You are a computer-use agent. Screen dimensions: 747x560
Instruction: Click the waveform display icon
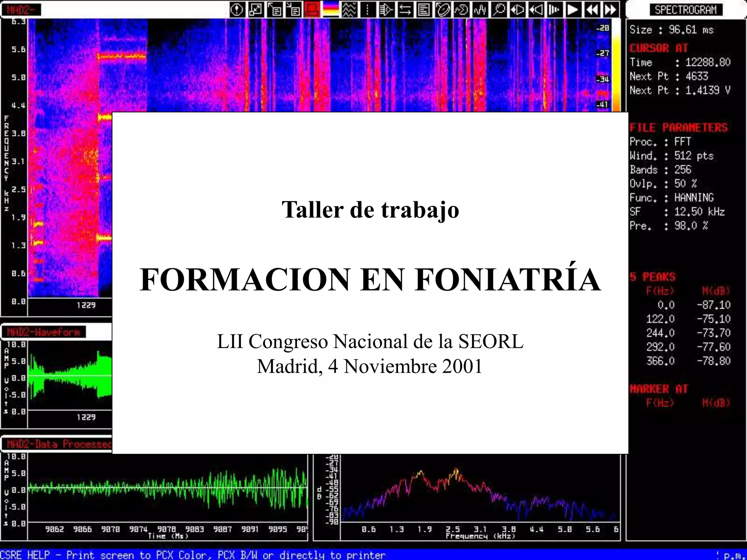[x=480, y=10]
